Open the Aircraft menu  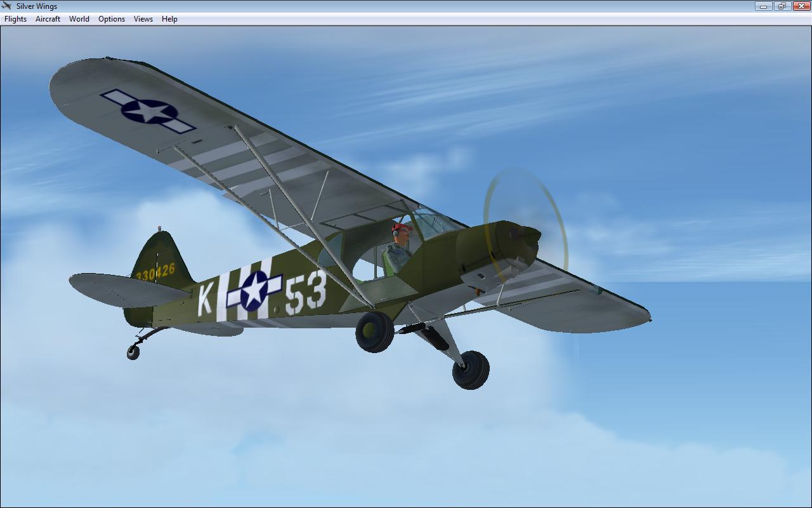tap(48, 19)
